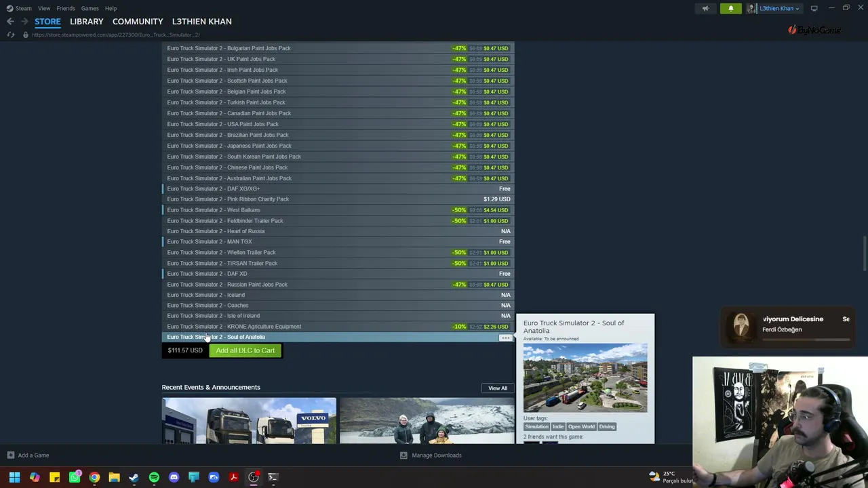Click the plus icon for Add a Game
This screenshot has height=488, width=868.
pos(10,455)
